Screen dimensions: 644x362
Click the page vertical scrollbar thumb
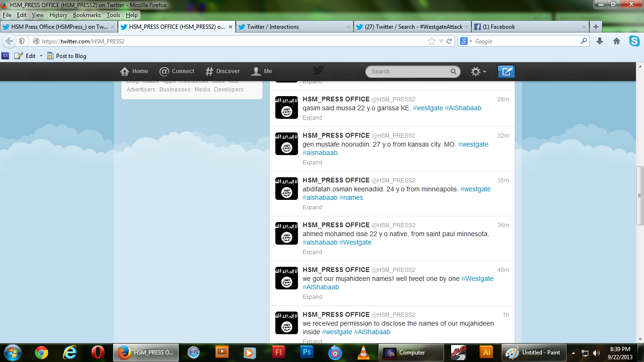[x=640, y=196]
